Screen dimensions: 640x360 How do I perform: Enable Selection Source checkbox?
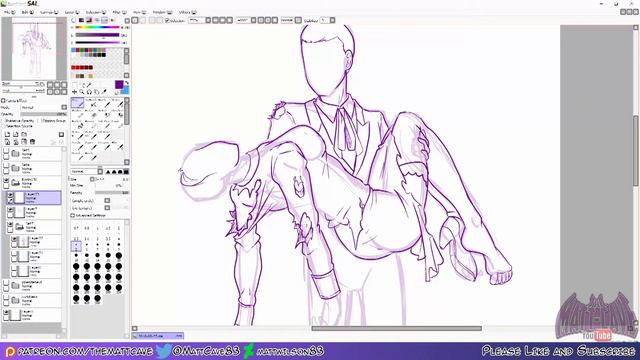click(x=3, y=126)
